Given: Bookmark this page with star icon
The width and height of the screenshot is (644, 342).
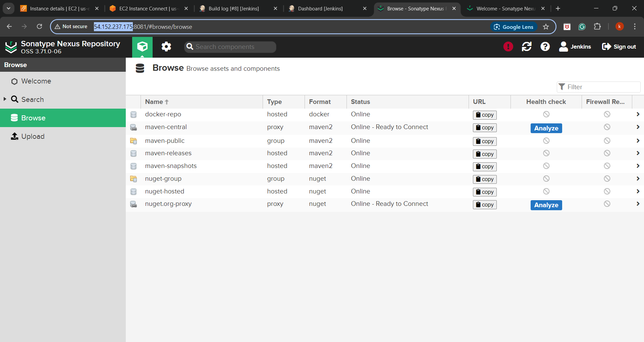Looking at the screenshot, I should 546,27.
